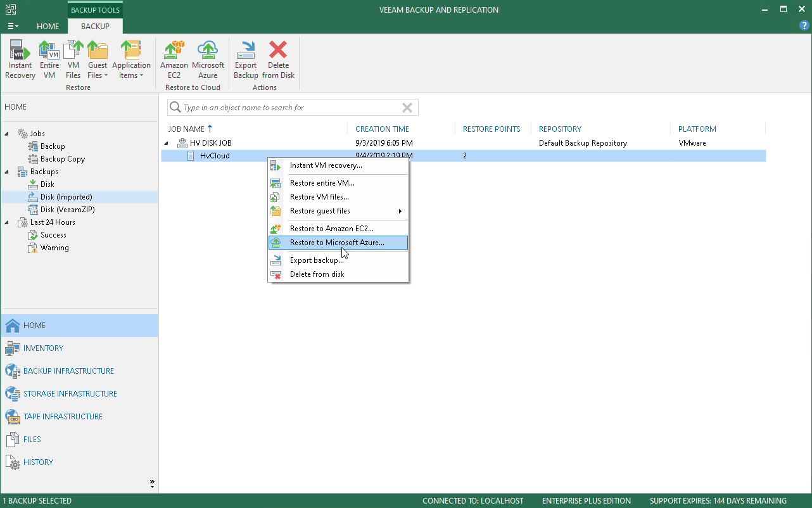Click the restore points value 2
This screenshot has height=508, width=812.
(465, 156)
